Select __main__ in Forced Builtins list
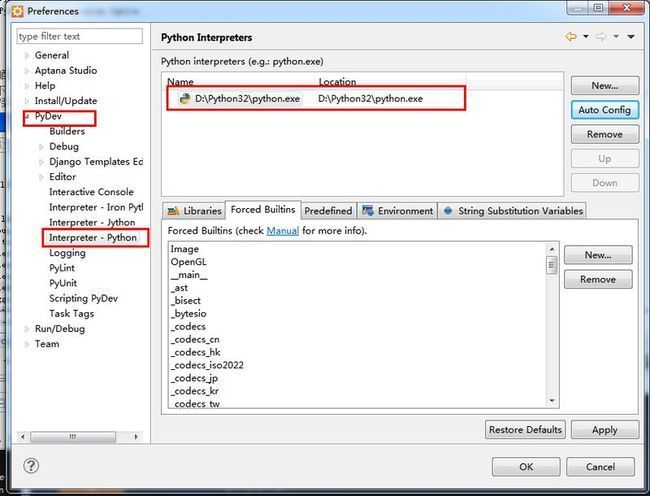This screenshot has height=496, width=650. tap(189, 275)
